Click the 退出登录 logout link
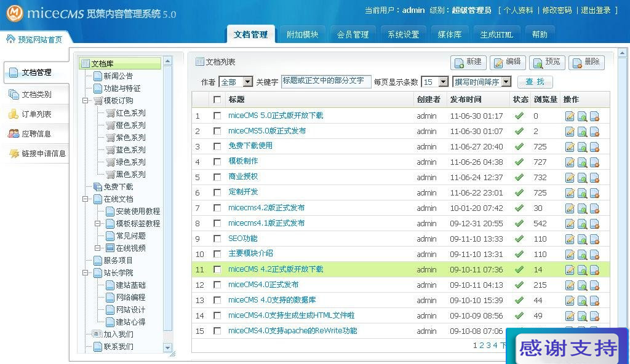This screenshot has width=630, height=364. (596, 10)
